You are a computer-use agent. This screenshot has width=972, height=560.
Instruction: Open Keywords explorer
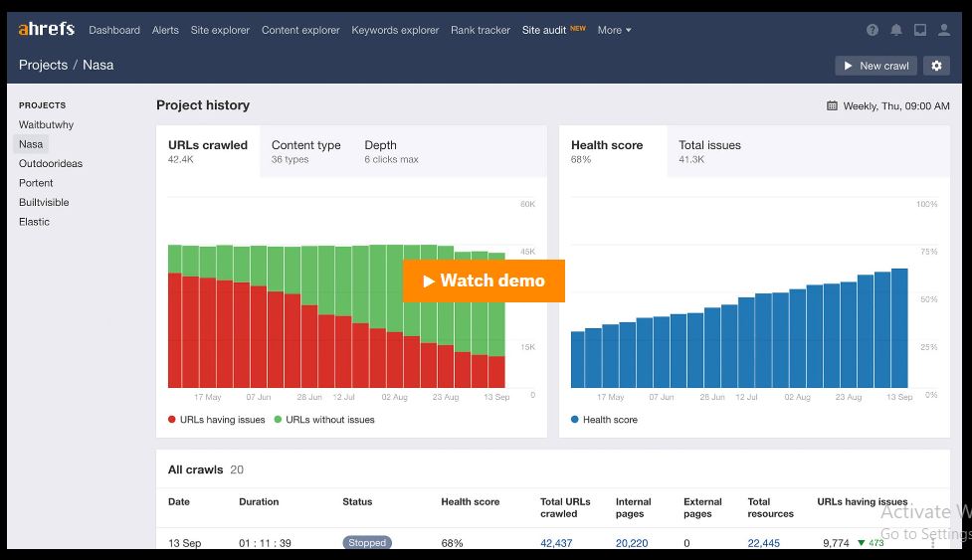(x=395, y=30)
